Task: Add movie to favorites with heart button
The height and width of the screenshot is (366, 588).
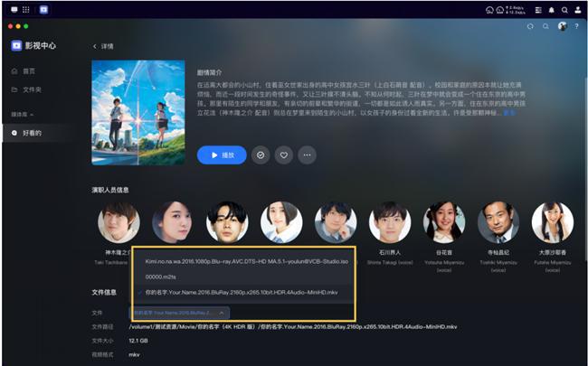Action: coord(284,155)
